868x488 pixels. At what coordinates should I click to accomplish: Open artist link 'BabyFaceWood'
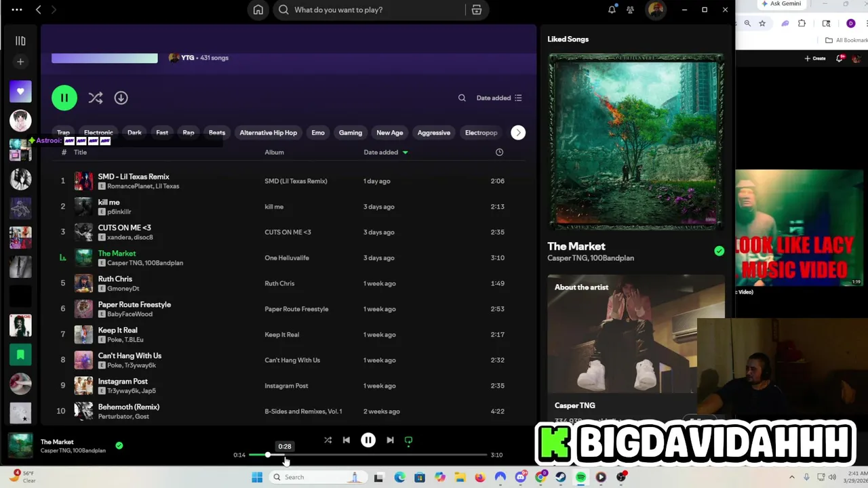coord(130,314)
